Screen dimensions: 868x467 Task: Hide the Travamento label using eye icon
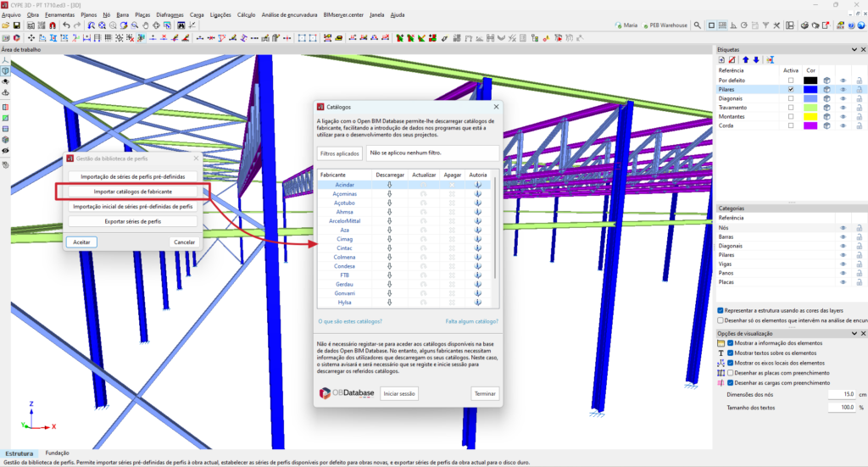pyautogui.click(x=843, y=108)
